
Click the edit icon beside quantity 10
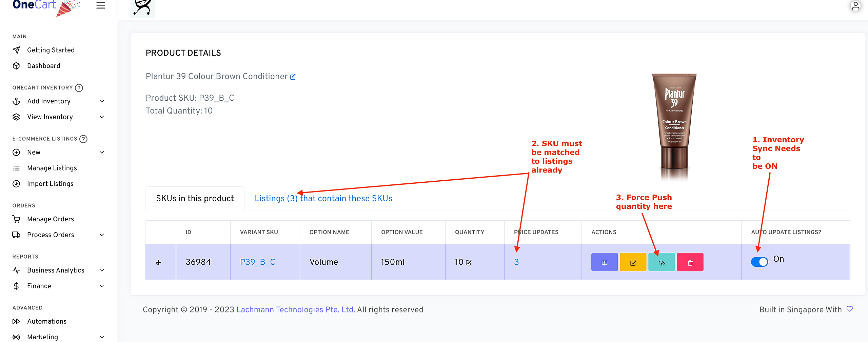469,263
